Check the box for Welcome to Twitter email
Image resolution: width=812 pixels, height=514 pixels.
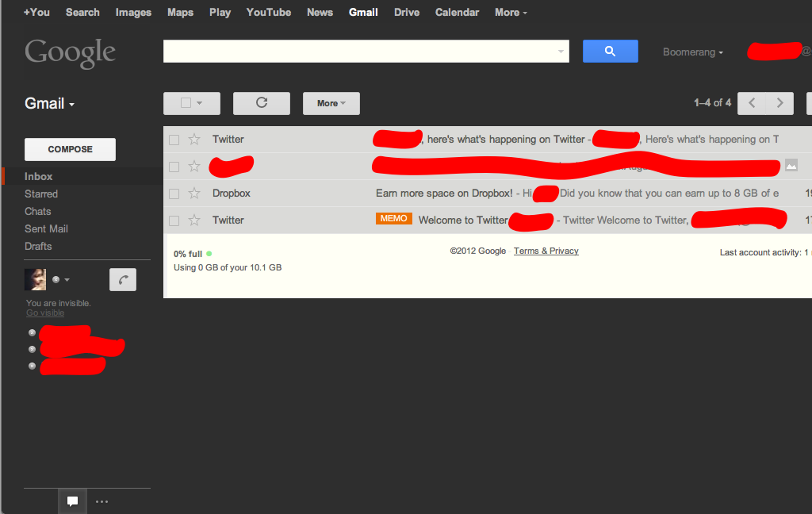coord(174,221)
